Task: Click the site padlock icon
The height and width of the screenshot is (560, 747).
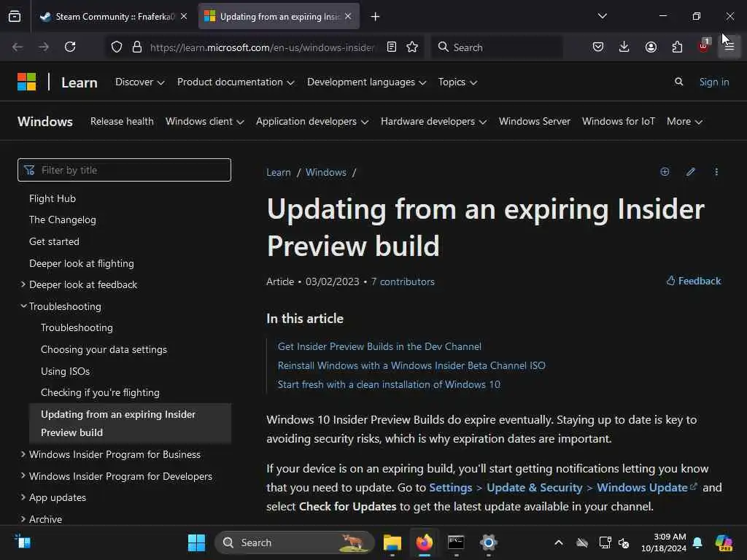Action: [x=137, y=47]
